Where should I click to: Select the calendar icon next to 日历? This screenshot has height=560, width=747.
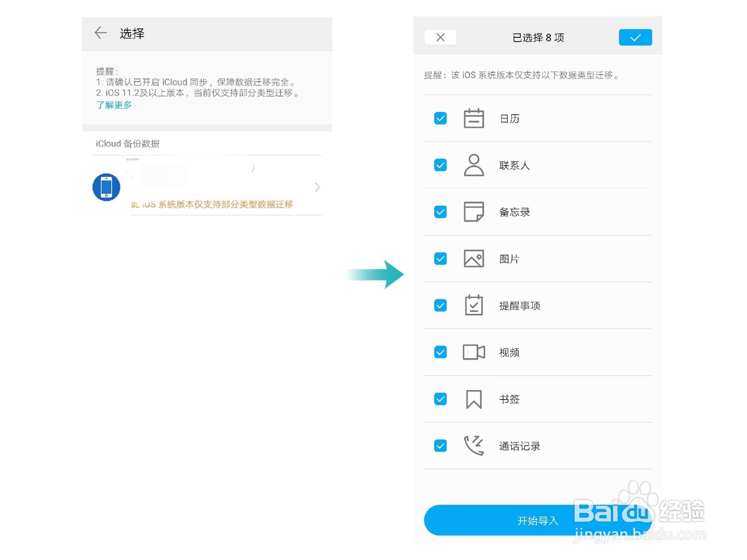(x=473, y=118)
